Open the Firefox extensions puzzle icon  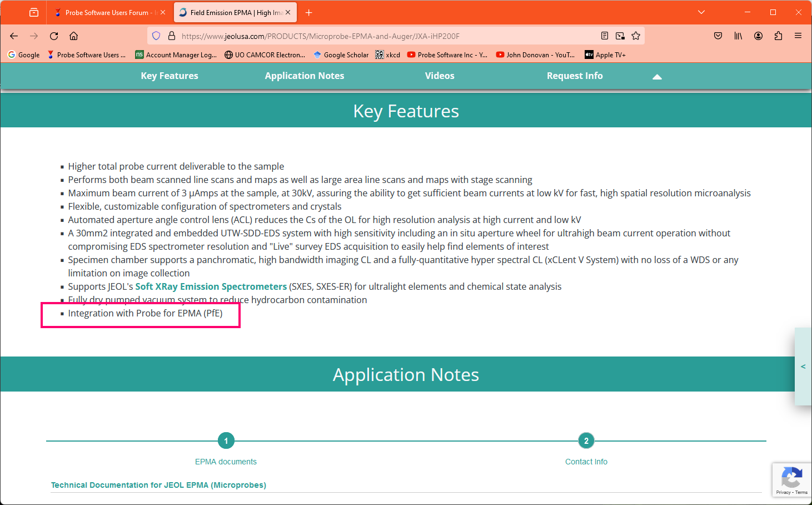click(x=778, y=36)
